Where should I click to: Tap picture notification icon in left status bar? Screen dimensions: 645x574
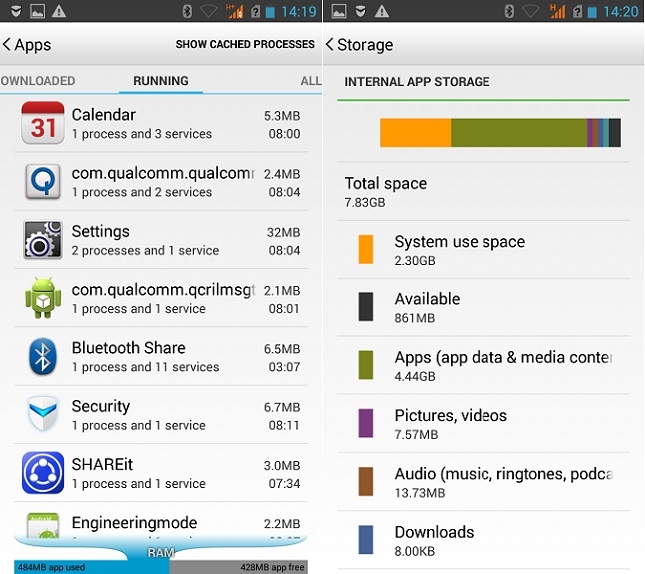(x=37, y=12)
